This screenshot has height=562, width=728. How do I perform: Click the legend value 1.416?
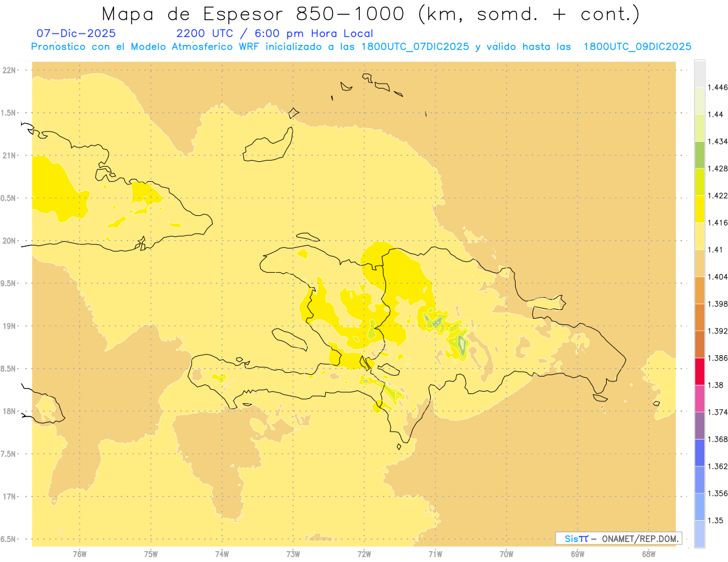point(718,222)
